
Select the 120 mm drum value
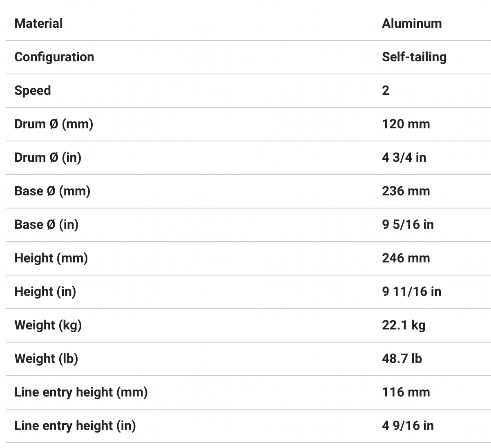(x=406, y=124)
